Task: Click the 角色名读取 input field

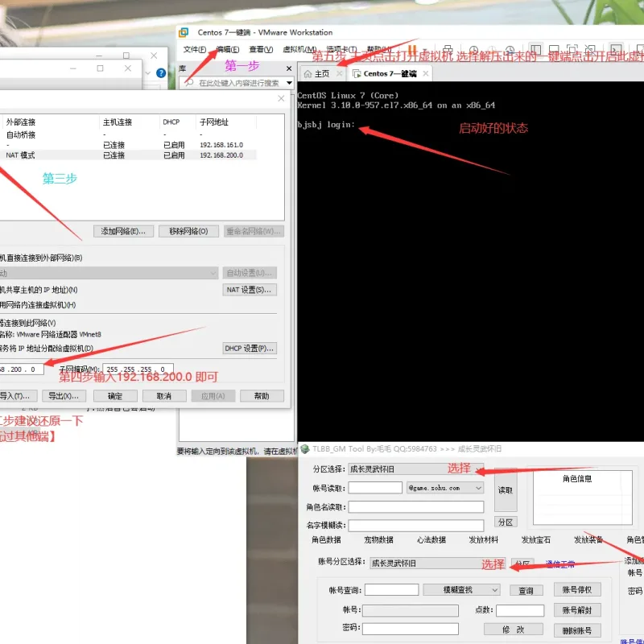Action: (416, 507)
